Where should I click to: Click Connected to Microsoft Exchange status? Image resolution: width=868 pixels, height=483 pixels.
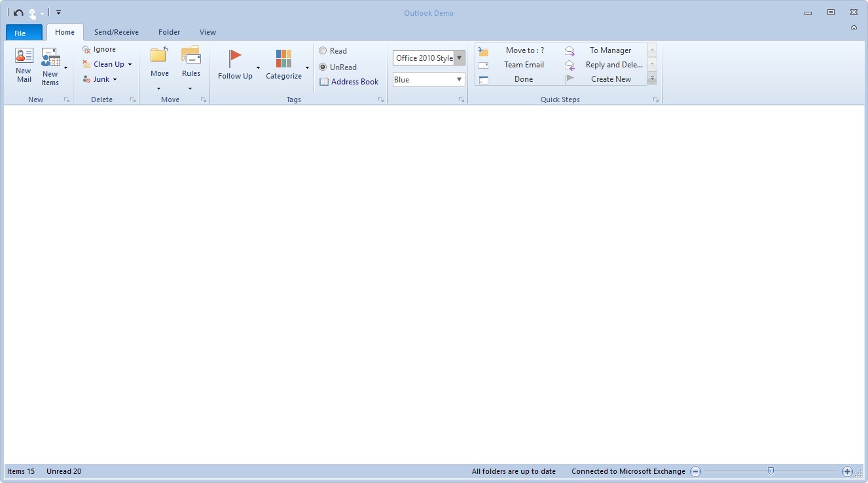pyautogui.click(x=628, y=471)
